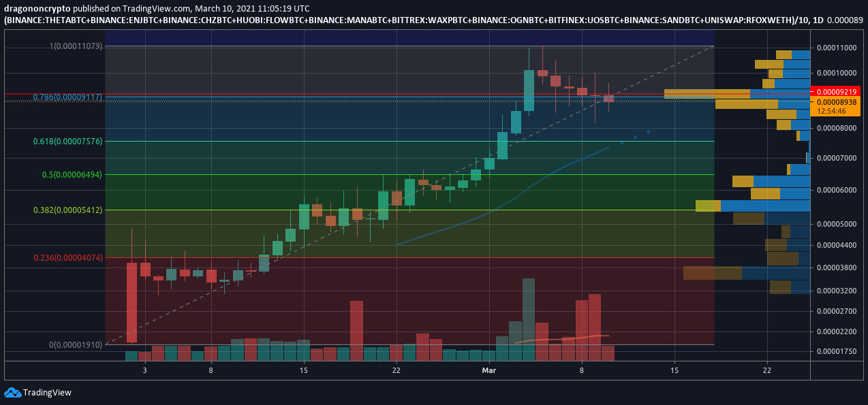
Task: Select Fibonacci level 0.618(0.00007576) label
Action: (x=67, y=142)
